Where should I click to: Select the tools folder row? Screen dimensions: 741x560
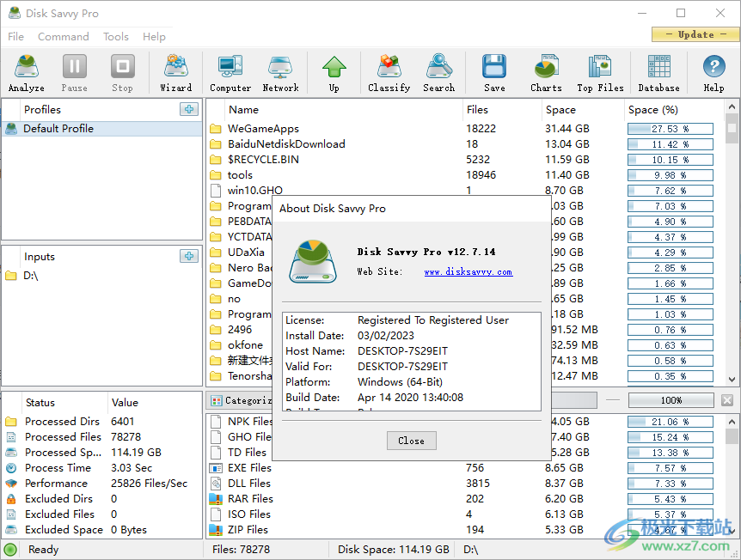(x=465, y=175)
